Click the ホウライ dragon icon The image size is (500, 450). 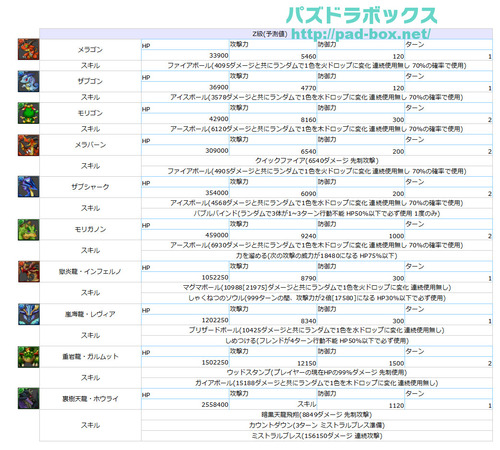28,399
